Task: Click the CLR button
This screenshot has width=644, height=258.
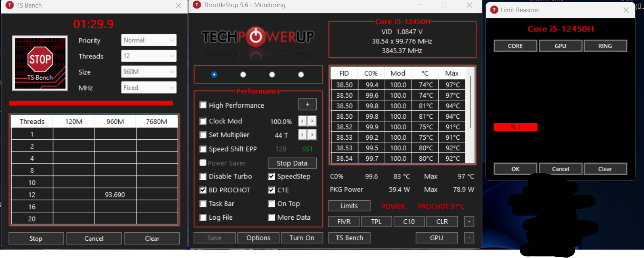Action: click(x=442, y=221)
